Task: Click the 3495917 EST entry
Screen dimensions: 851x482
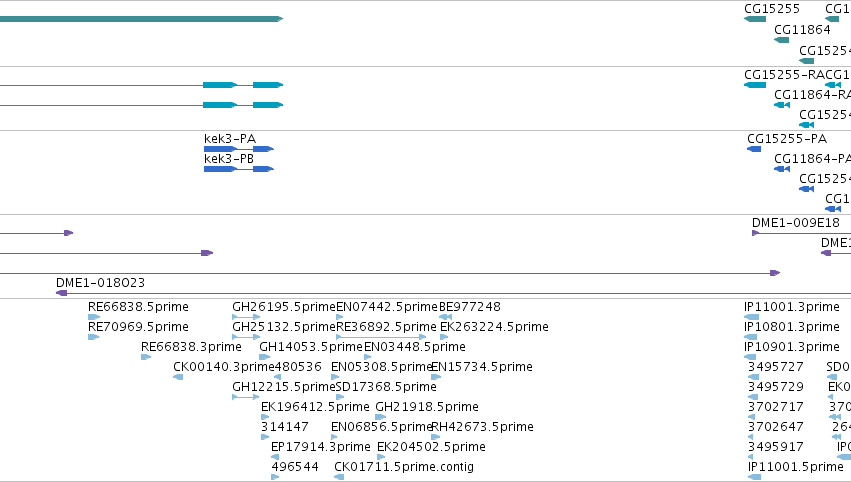Action: [776, 447]
